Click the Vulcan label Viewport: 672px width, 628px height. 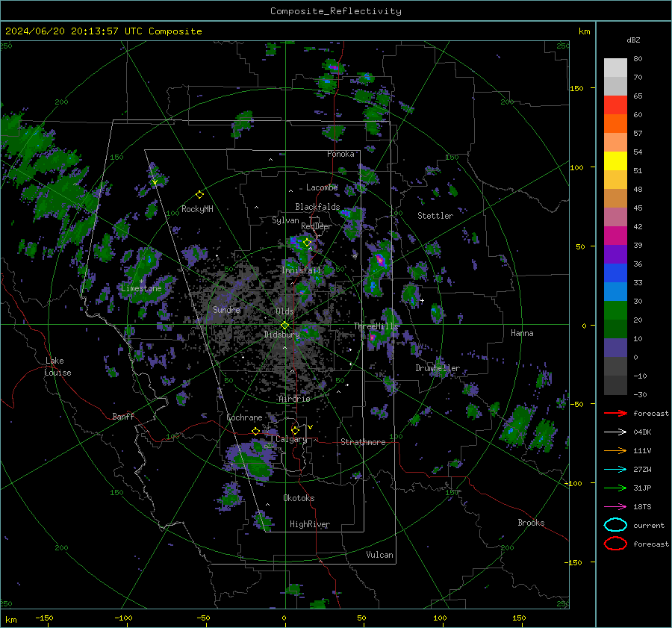(x=379, y=555)
